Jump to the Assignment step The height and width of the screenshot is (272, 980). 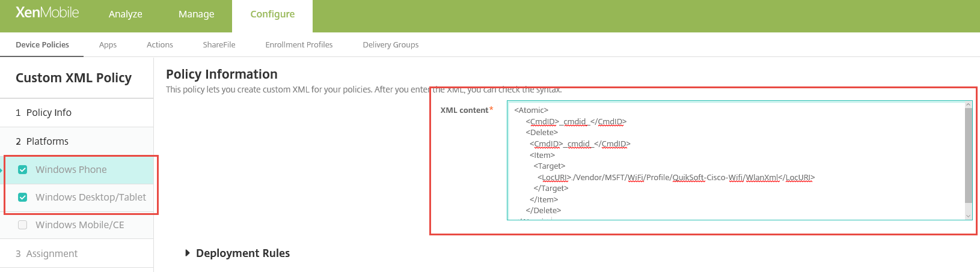(51, 254)
